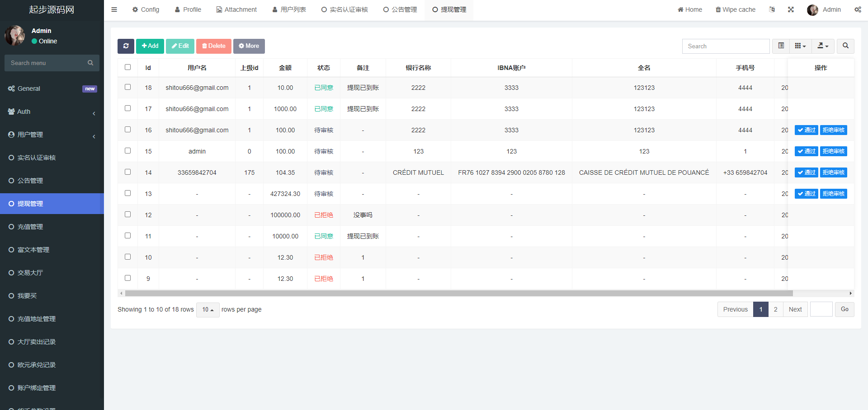868x410 pixels.
Task: Click the sidebar search menu magnifier icon
Action: pos(90,63)
